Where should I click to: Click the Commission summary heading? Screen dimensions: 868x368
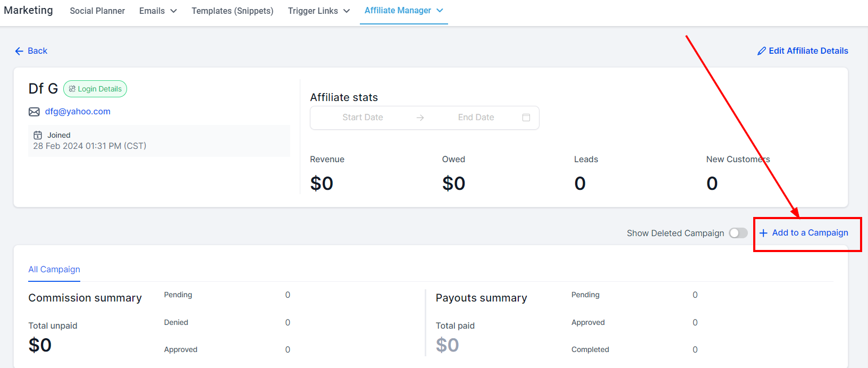(85, 298)
